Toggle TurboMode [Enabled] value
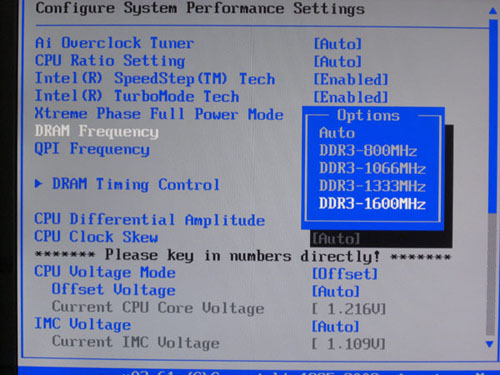 (x=351, y=97)
